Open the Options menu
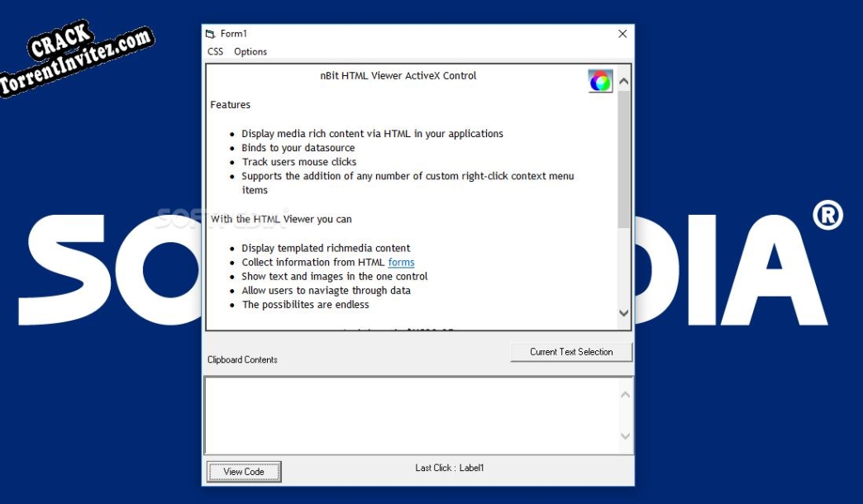 tap(250, 51)
